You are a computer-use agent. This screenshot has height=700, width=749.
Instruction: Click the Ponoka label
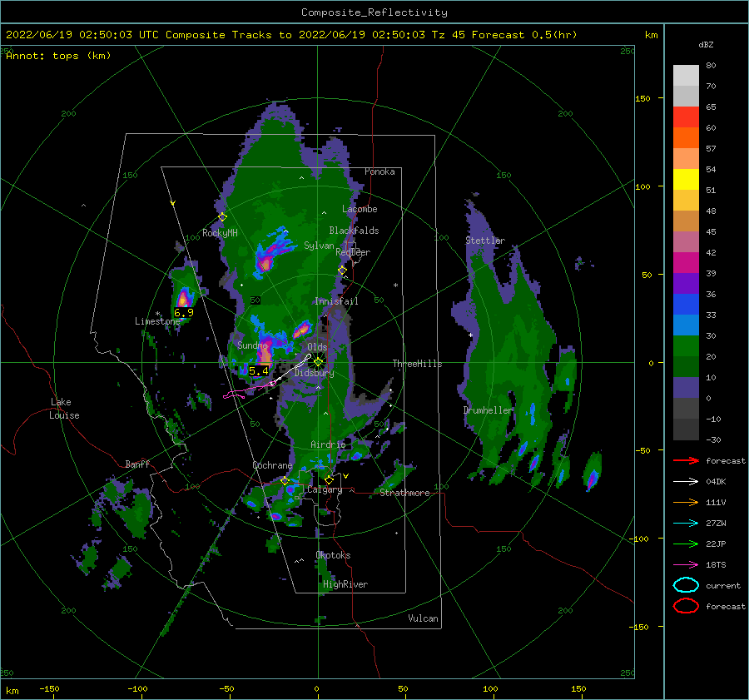[x=379, y=171]
